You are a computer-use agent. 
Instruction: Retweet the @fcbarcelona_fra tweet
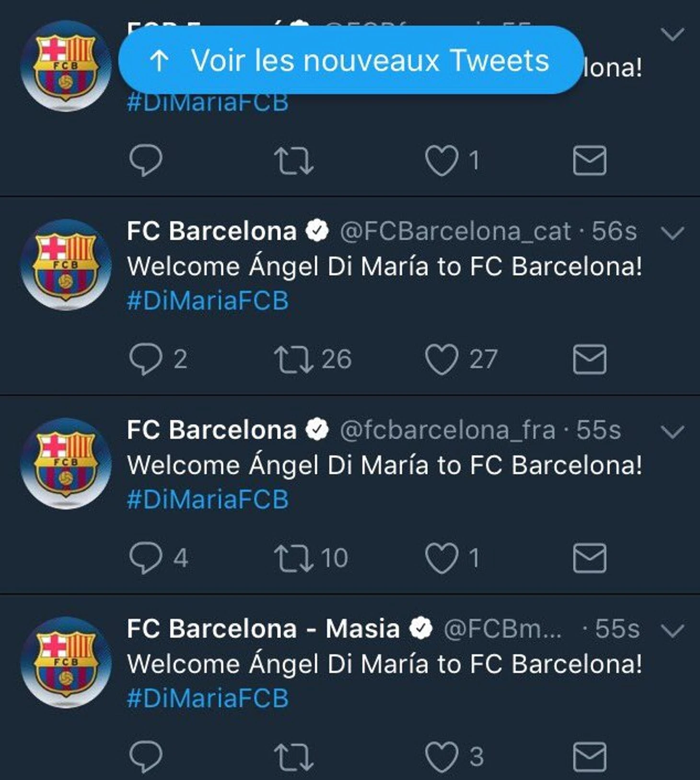click(293, 558)
